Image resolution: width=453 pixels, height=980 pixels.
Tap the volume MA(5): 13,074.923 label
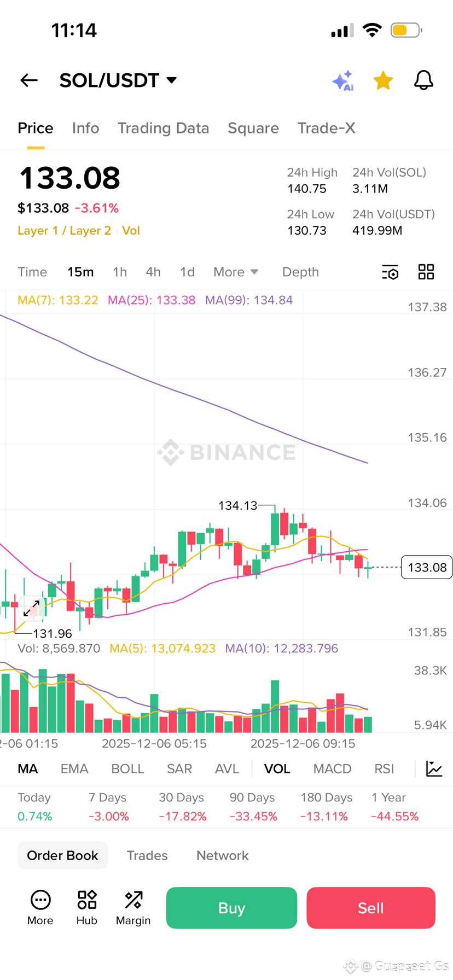tap(162, 649)
